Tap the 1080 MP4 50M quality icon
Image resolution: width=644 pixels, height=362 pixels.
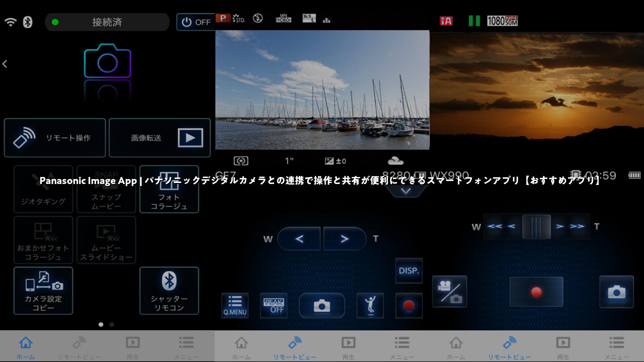502,21
